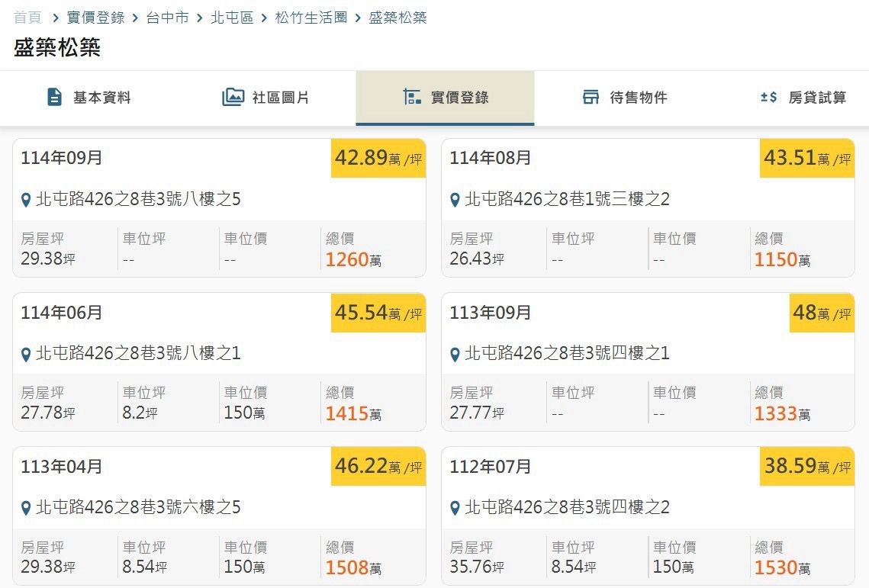Click the map pin beside 北屯路426之8巷3號八樓之5

click(26, 201)
